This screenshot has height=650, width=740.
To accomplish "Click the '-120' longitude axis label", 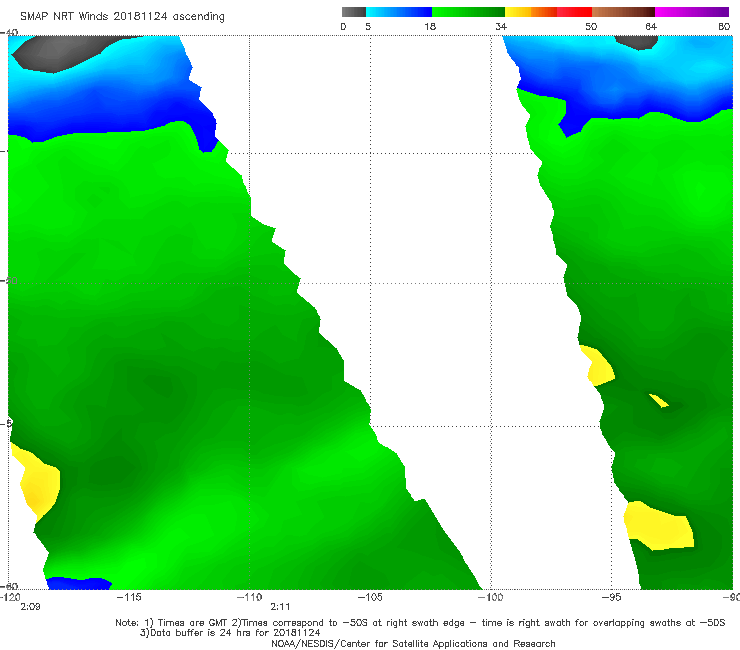I will [x=10, y=597].
